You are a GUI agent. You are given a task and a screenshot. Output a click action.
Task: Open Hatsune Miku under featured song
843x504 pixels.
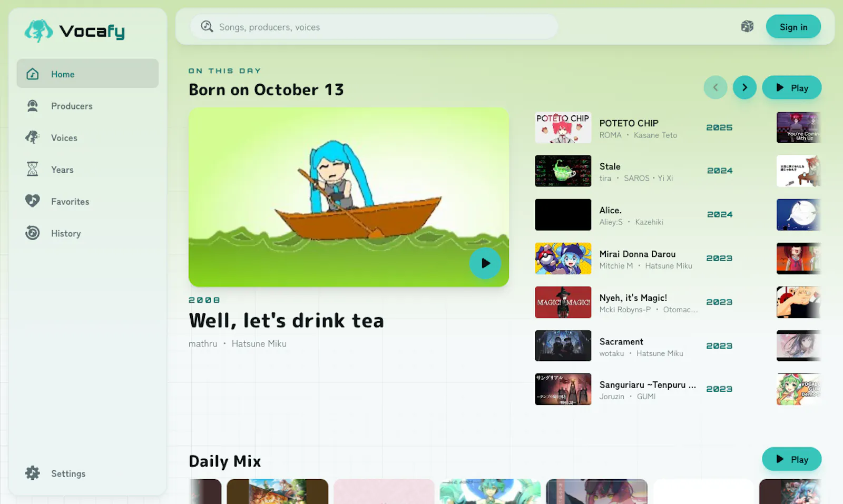pos(259,343)
